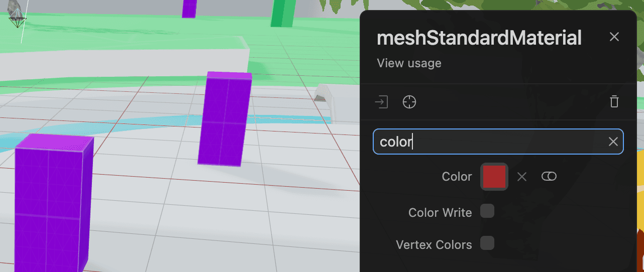Screen dimensions: 644x272
Task: Clear the Color property value
Action: [x=522, y=177]
